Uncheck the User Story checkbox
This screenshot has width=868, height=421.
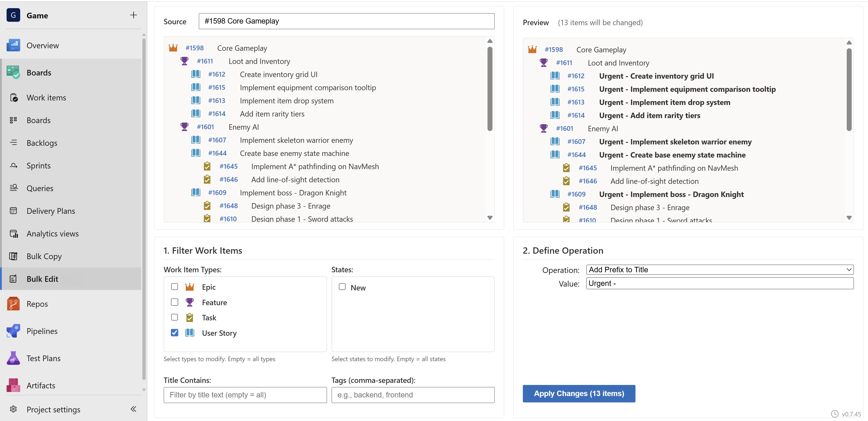pyautogui.click(x=175, y=333)
